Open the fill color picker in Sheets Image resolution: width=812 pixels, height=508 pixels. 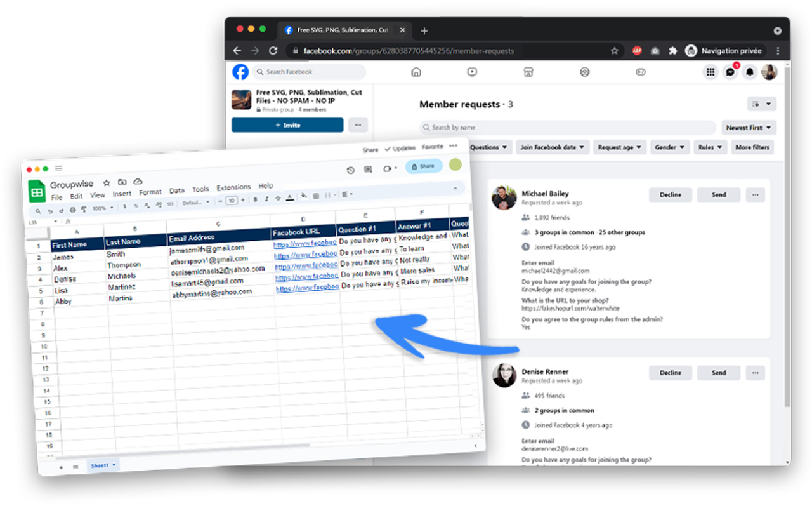pyautogui.click(x=304, y=196)
